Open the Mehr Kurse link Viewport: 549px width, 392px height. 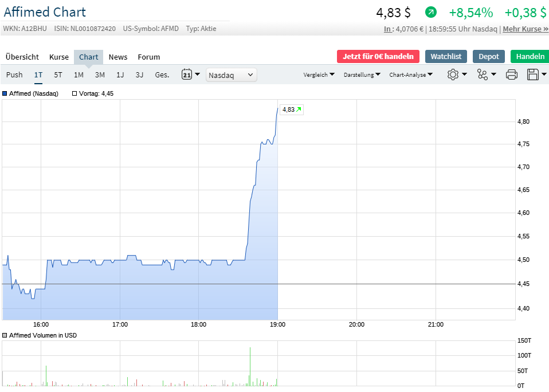tap(525, 29)
